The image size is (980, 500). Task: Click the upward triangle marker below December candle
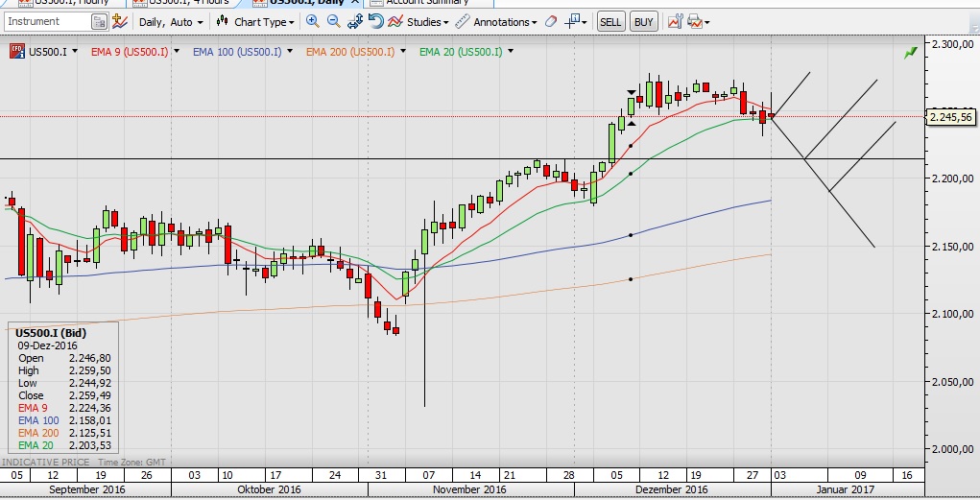632,124
